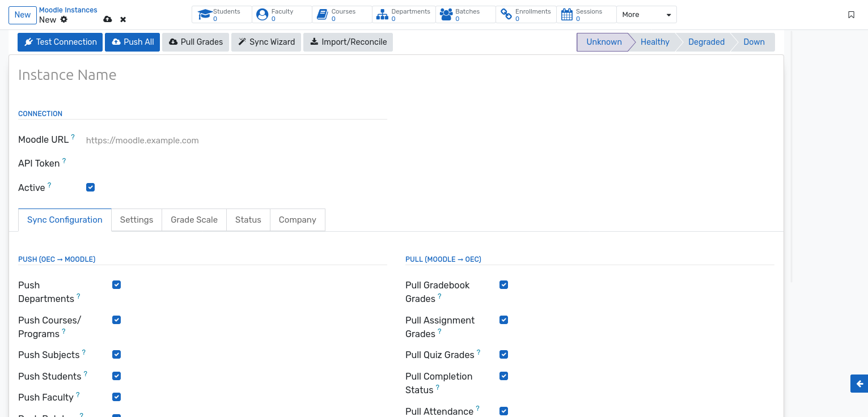Open the Students stat button
Screen dimensions: 868x417
[222, 15]
